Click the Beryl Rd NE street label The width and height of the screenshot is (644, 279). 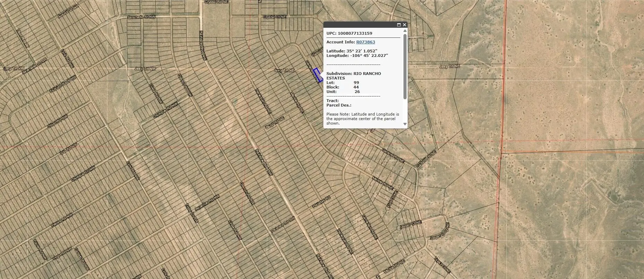275,123
